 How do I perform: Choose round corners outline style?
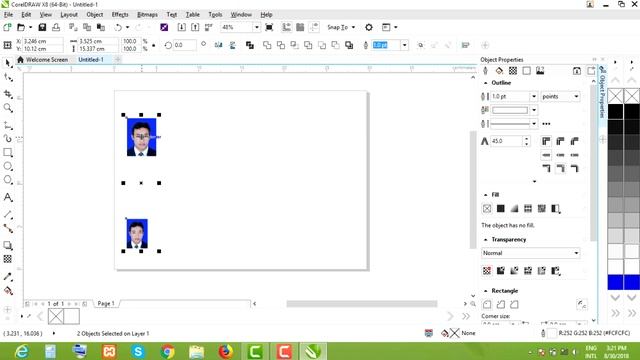[560, 141]
